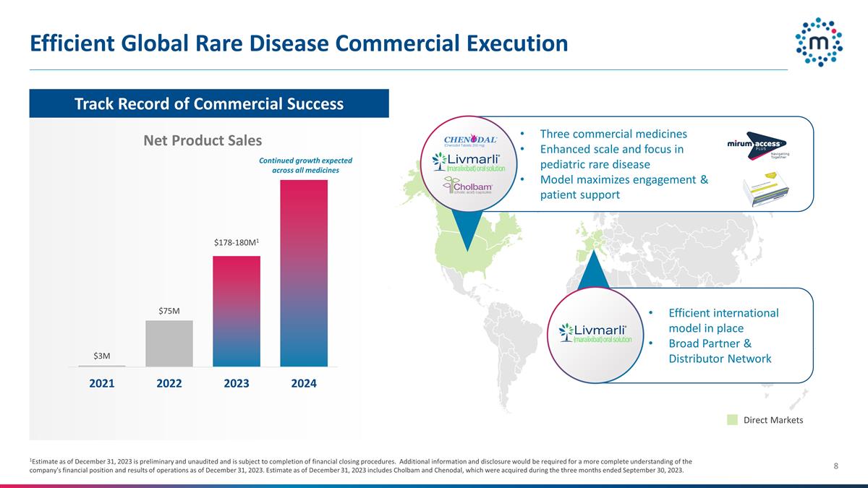Click the 'Track Record of Commercial Success' banner
The image size is (868, 488).
click(209, 103)
